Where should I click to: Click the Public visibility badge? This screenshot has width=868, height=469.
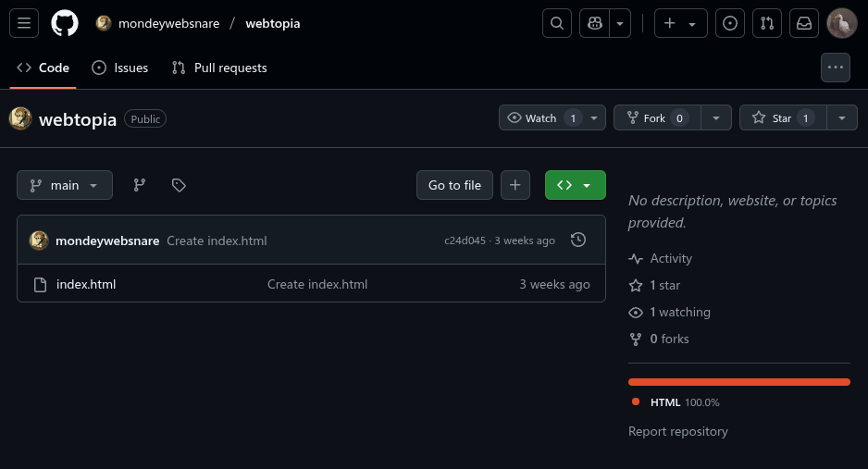coord(145,119)
